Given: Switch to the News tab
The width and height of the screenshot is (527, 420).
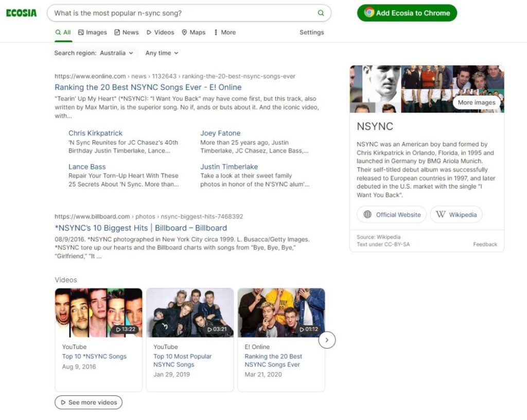Looking at the screenshot, I should click(127, 32).
